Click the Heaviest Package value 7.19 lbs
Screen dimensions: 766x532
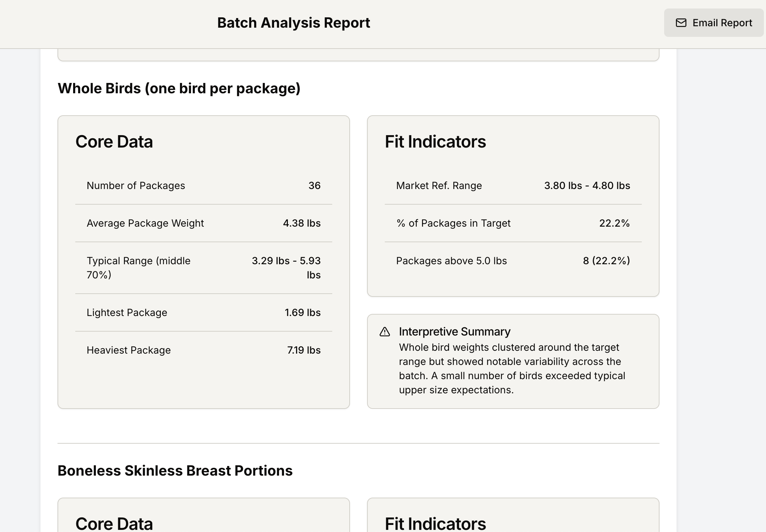(x=303, y=350)
